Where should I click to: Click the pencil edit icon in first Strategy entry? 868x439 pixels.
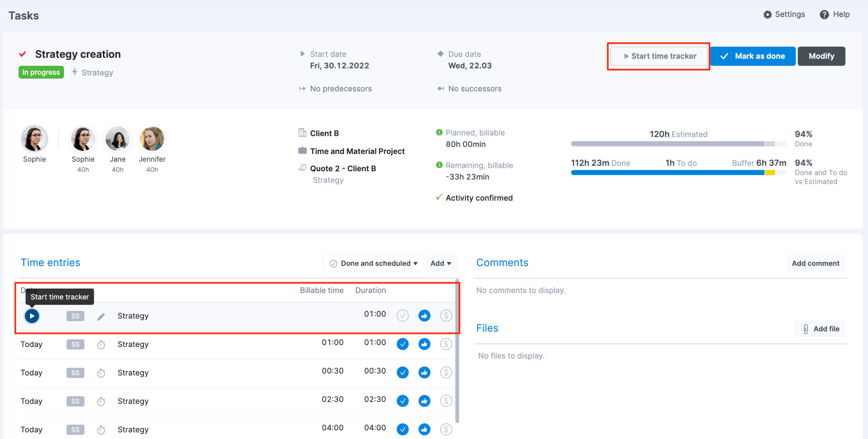101,316
